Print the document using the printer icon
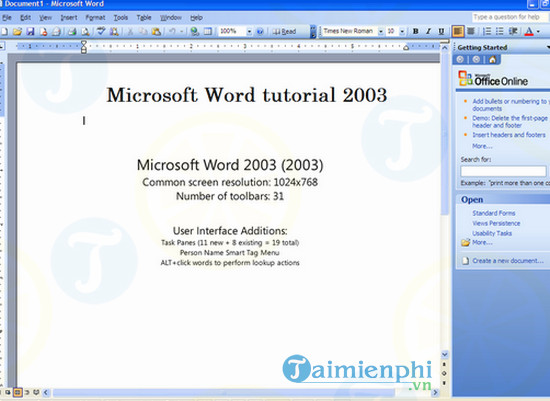Image resolution: width=550 pixels, height=401 pixels. [72, 32]
